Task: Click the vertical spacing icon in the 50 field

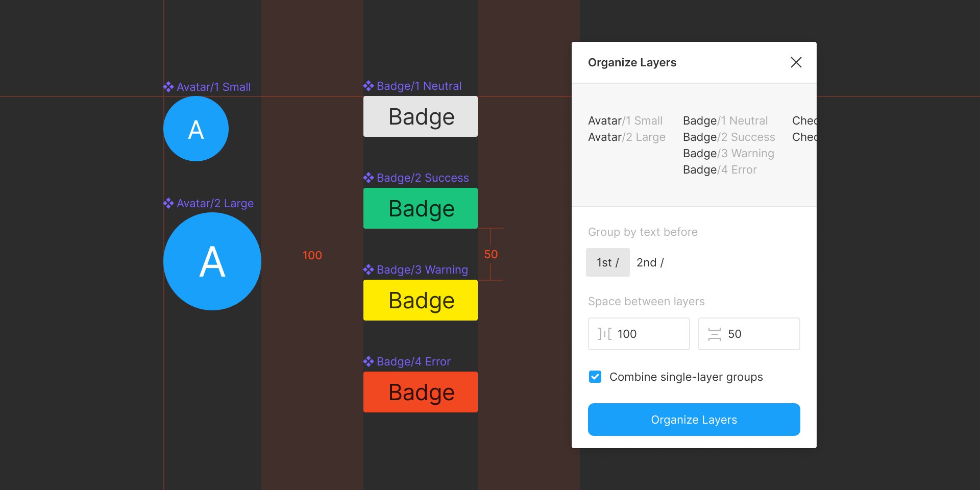Action: click(715, 334)
